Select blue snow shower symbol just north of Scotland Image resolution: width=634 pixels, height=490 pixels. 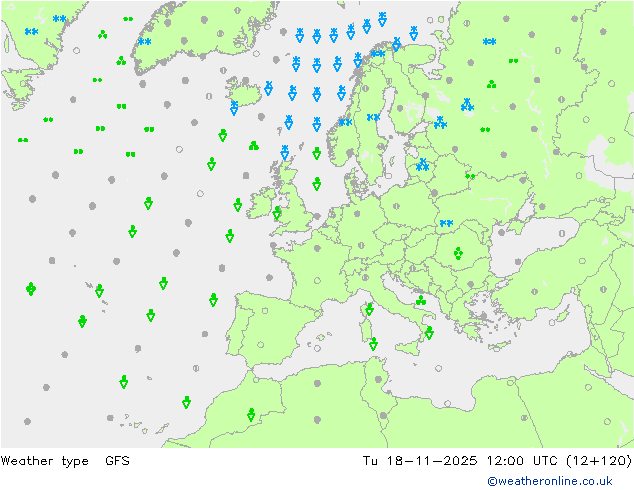point(285,152)
